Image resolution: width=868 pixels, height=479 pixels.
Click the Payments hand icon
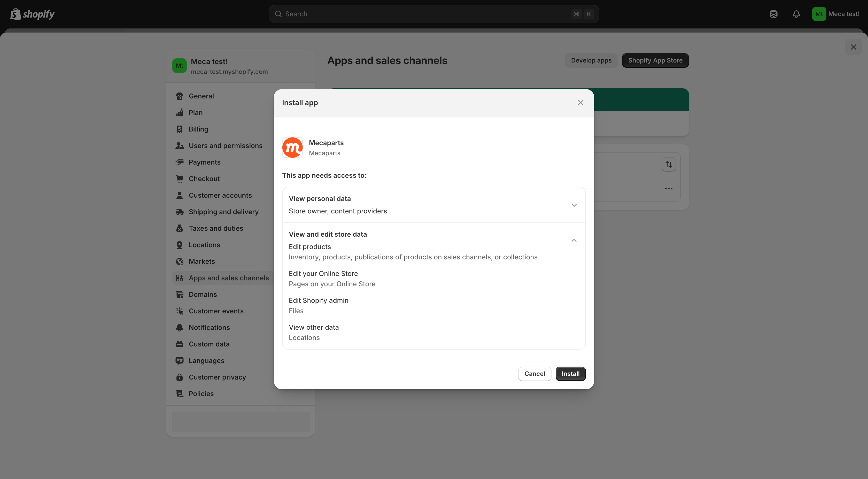[180, 162]
